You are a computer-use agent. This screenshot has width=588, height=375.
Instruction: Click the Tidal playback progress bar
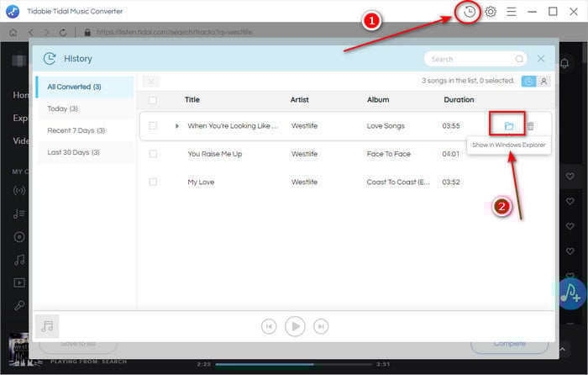(294, 364)
